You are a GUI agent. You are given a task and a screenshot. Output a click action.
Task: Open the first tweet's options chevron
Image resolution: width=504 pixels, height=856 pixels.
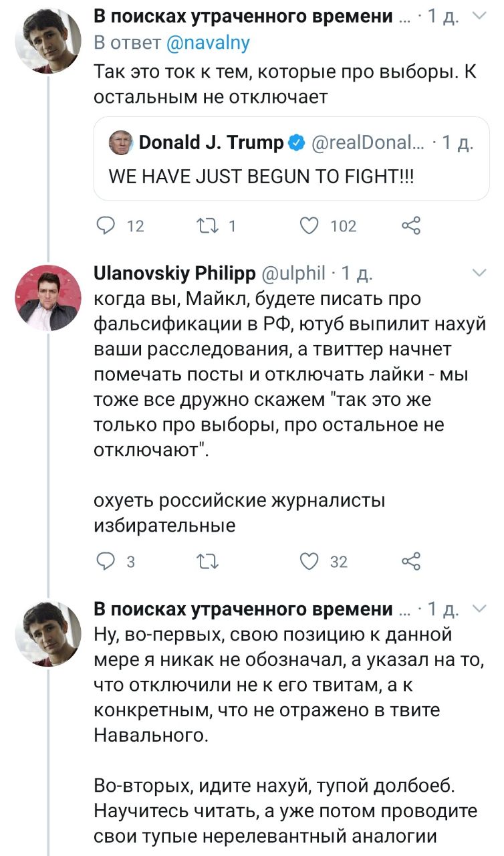coord(479,14)
